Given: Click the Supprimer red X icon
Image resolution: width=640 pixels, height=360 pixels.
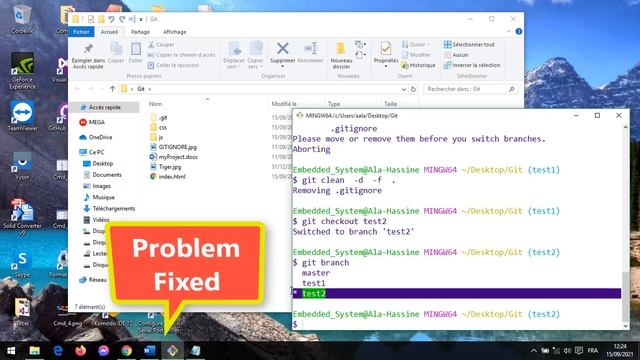Looking at the screenshot, I should pyautogui.click(x=282, y=48).
